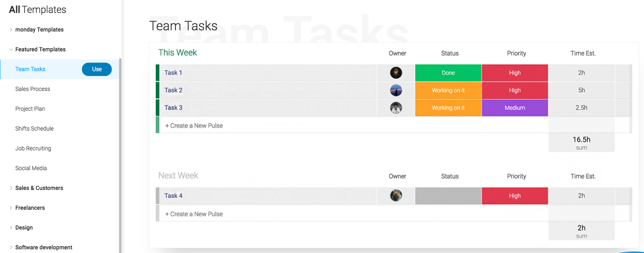
Task: Create a New Pulse under This Week
Action: 194,126
